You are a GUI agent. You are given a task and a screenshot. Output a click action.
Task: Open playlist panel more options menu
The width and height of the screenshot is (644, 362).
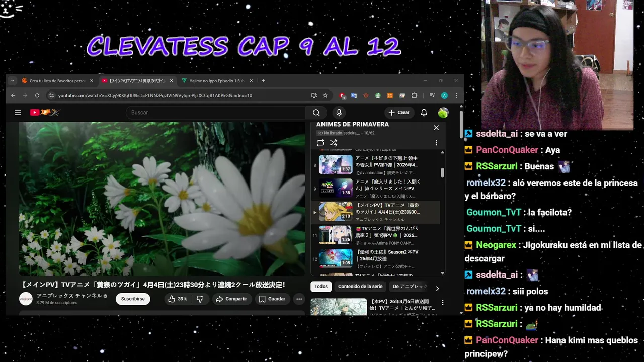436,143
